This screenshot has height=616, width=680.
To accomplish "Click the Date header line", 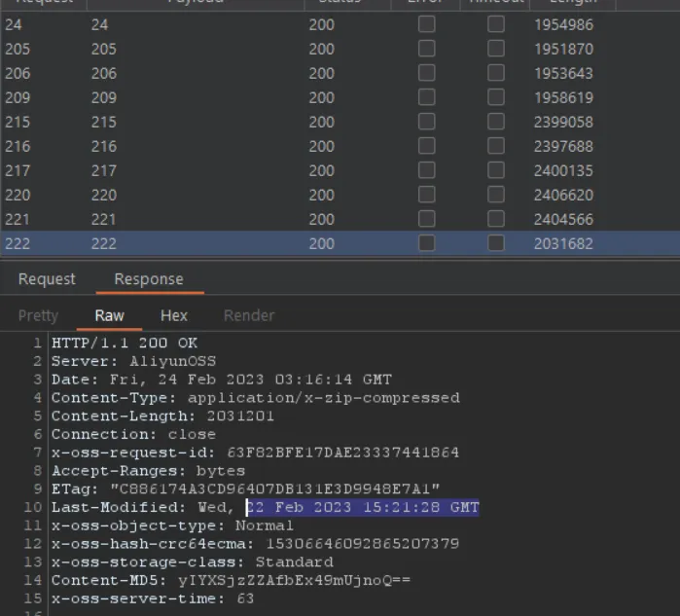I will [222, 380].
